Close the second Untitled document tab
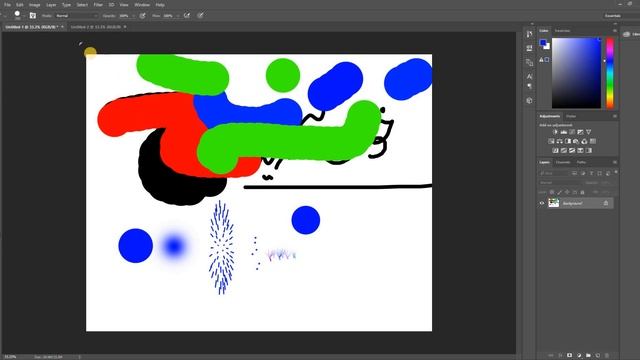The height and width of the screenshot is (360, 640). [x=125, y=27]
